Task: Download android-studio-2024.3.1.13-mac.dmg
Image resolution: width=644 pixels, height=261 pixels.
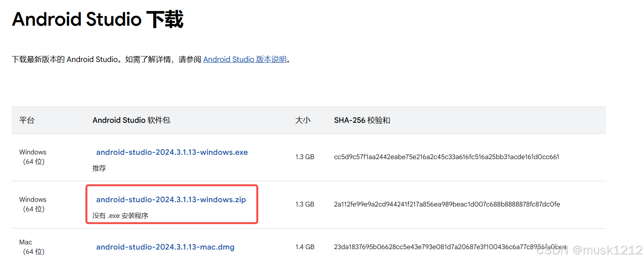Action: [x=165, y=247]
